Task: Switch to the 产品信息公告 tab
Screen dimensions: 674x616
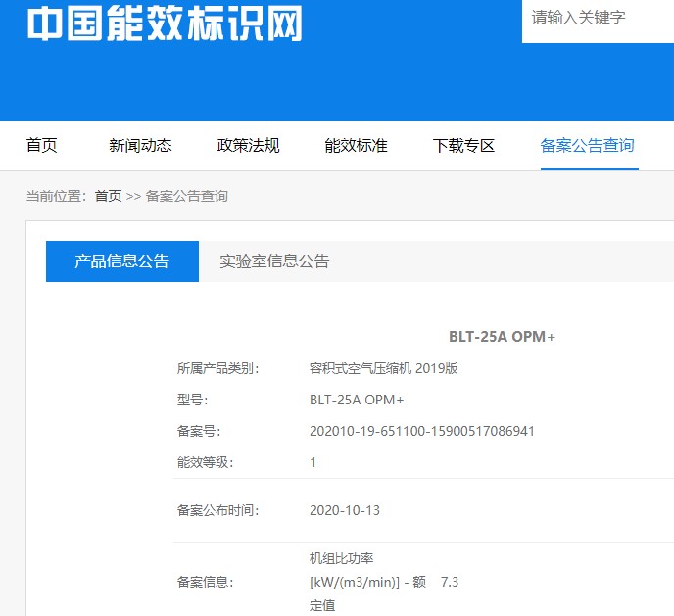Action: pos(122,261)
